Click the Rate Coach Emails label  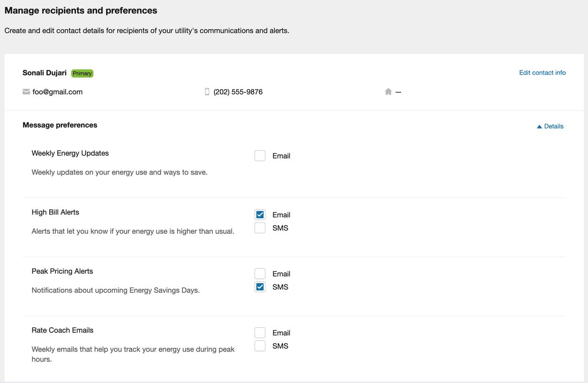[62, 330]
